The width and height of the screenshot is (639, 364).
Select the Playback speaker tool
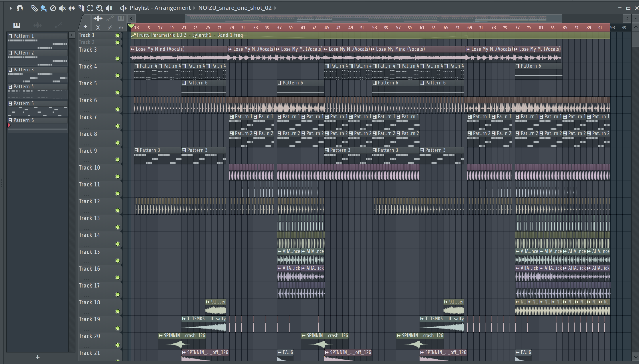109,8
